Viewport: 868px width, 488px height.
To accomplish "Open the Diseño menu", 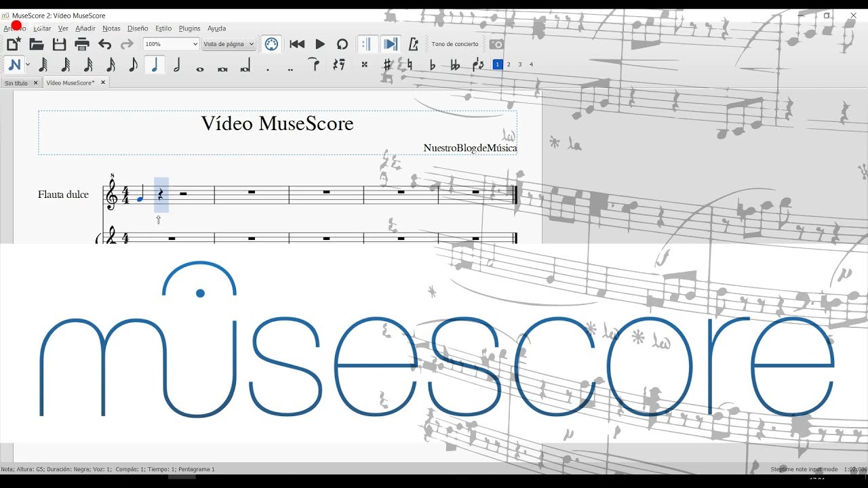I will (x=138, y=28).
